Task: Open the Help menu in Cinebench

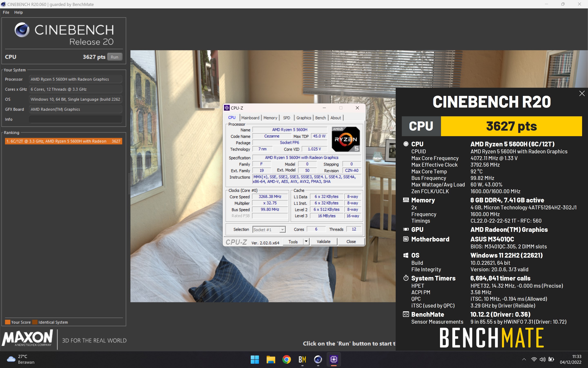Action: tap(18, 12)
